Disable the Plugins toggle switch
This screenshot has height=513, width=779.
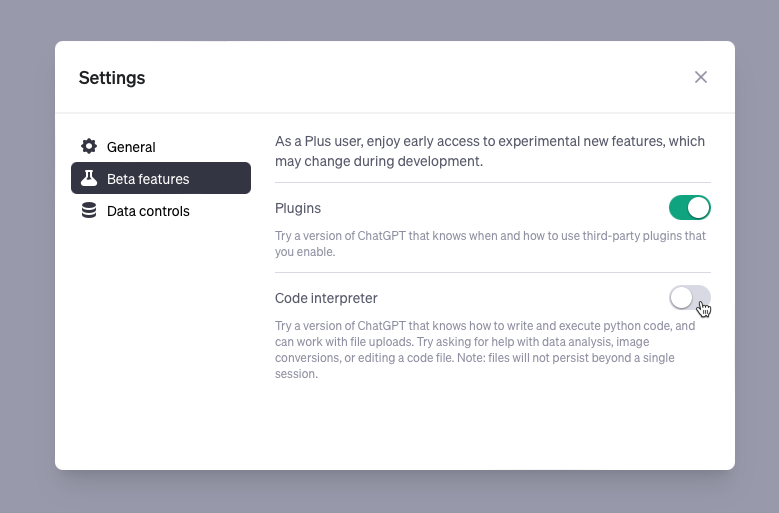[689, 208]
